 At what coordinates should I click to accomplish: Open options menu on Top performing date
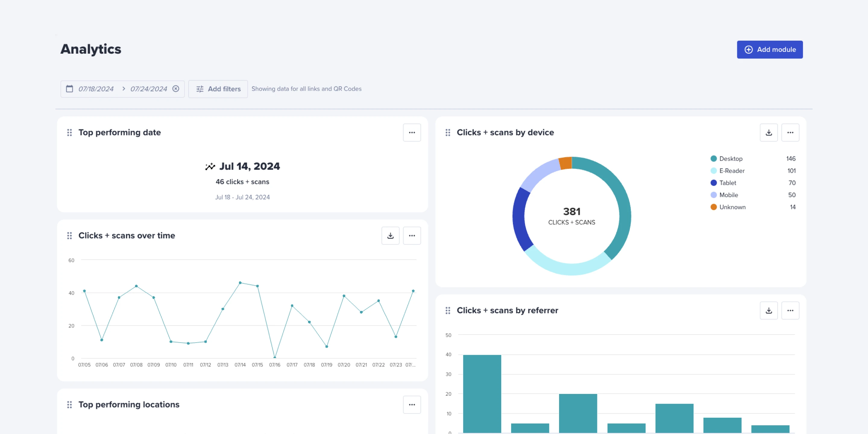pyautogui.click(x=412, y=132)
